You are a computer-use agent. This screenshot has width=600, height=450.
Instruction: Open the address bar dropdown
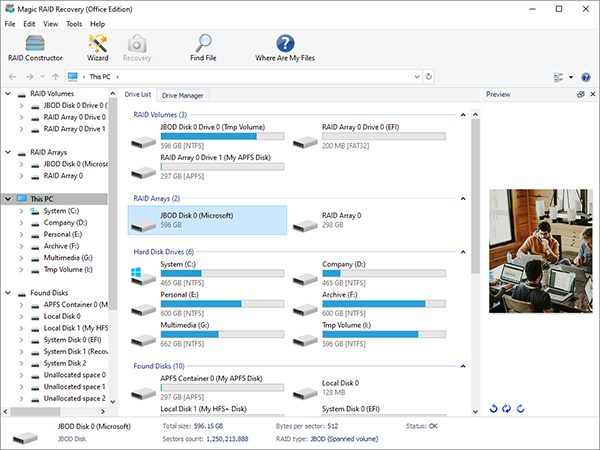coord(417,77)
